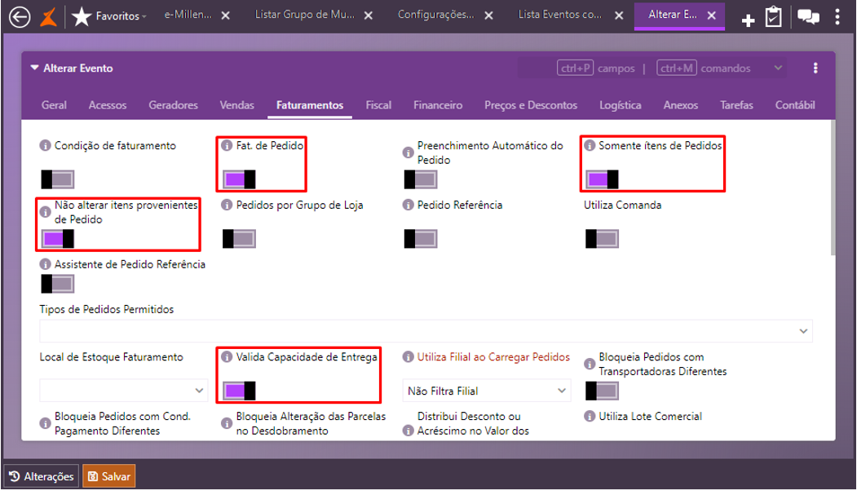Image resolution: width=857 pixels, height=504 pixels.
Task: Close the Alterar E... tab
Action: pos(712,15)
